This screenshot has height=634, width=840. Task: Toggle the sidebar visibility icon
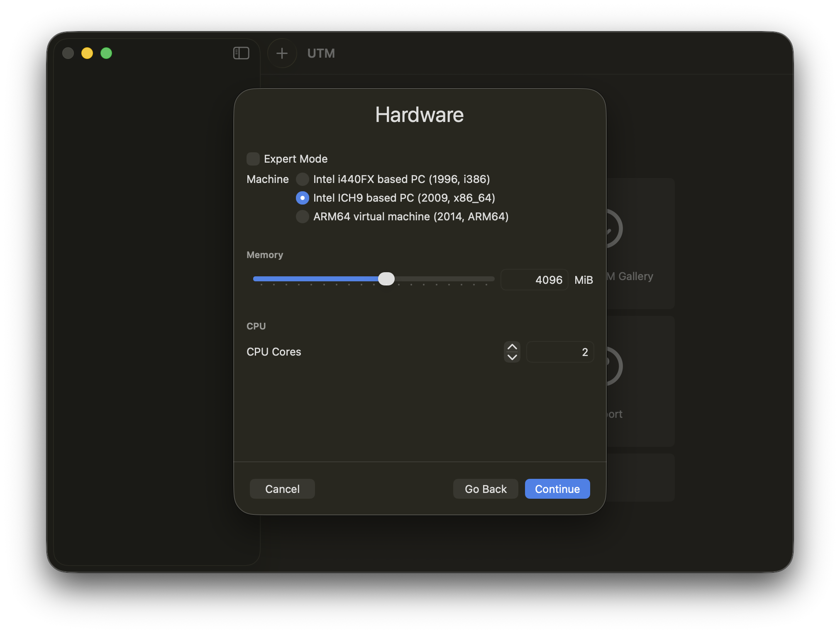[241, 53]
